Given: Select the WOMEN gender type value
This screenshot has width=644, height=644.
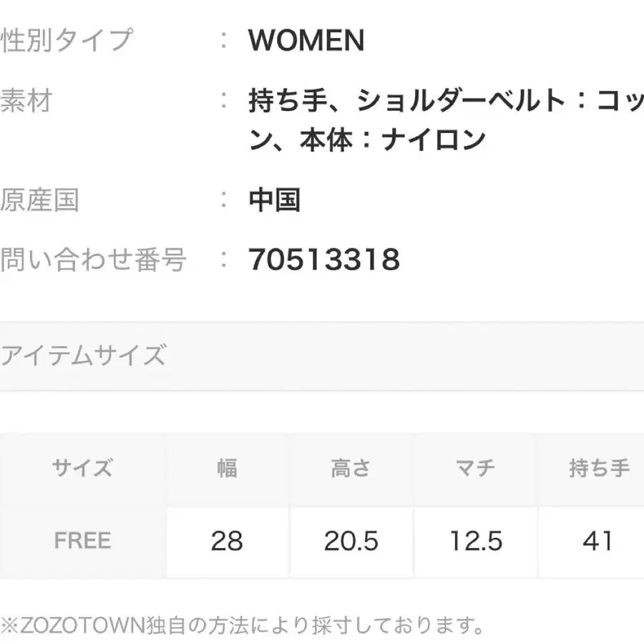Looking at the screenshot, I should (306, 41).
